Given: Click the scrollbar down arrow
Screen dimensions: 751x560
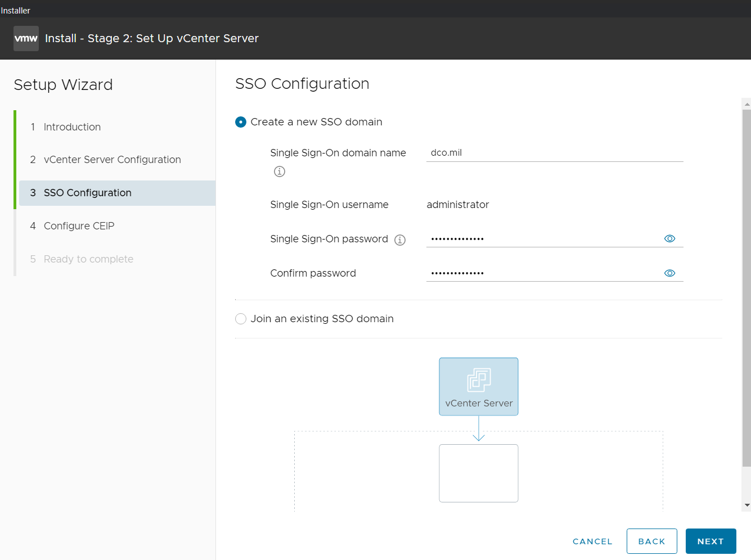Looking at the screenshot, I should (746, 505).
